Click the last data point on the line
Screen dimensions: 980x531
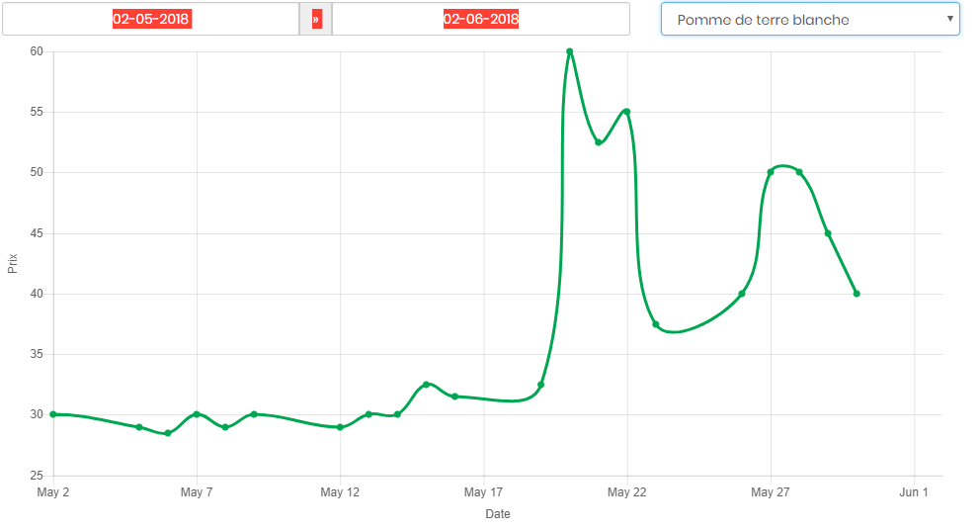(x=857, y=294)
